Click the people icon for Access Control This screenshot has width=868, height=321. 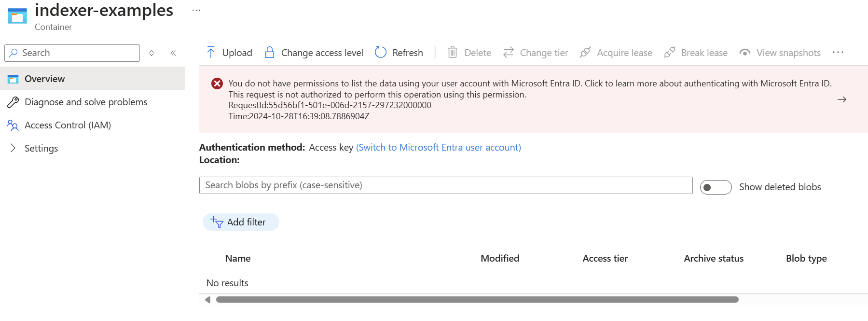click(13, 125)
